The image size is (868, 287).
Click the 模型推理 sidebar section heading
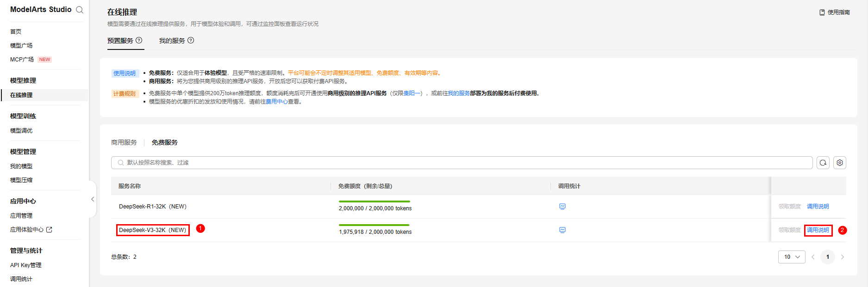pos(23,80)
